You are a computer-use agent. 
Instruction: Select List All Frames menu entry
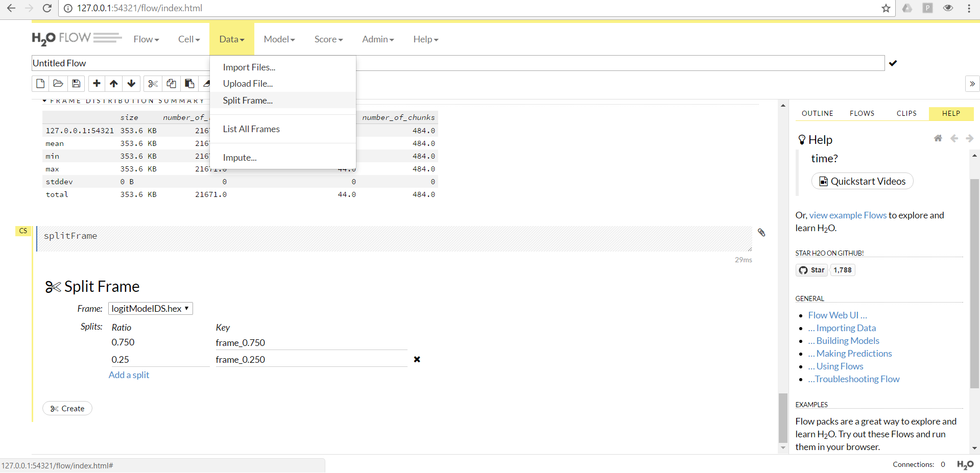click(x=251, y=129)
